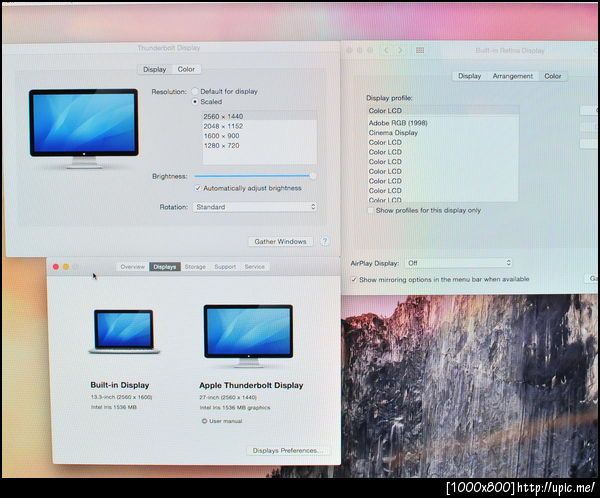The height and width of the screenshot is (498, 600).
Task: Select the highlighted Color LCD profile at top
Action: point(443,111)
